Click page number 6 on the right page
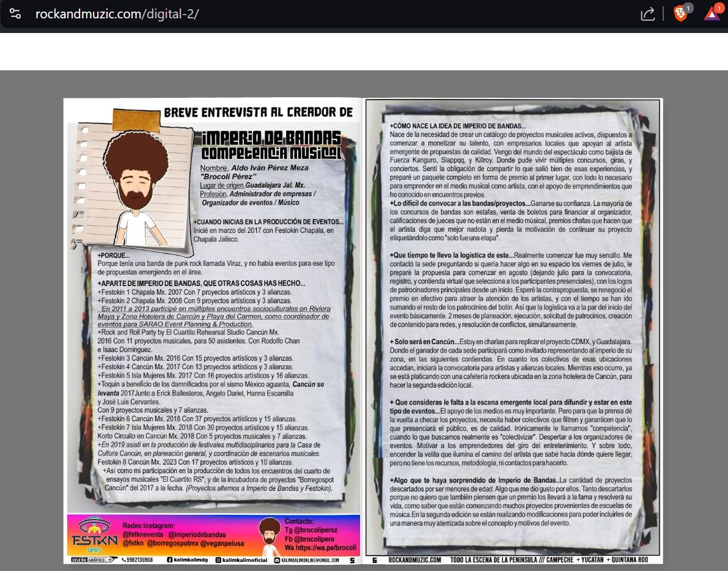Screen dimensions: 728x571 374,561
